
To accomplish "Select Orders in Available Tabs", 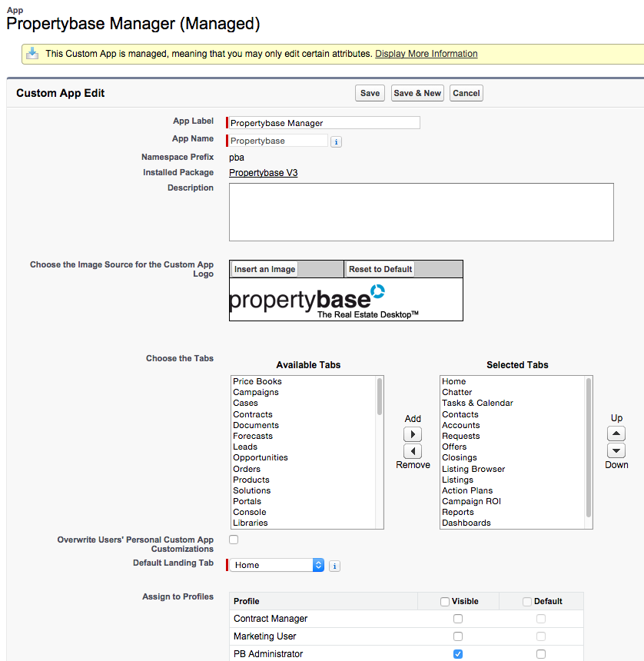I will tap(247, 469).
